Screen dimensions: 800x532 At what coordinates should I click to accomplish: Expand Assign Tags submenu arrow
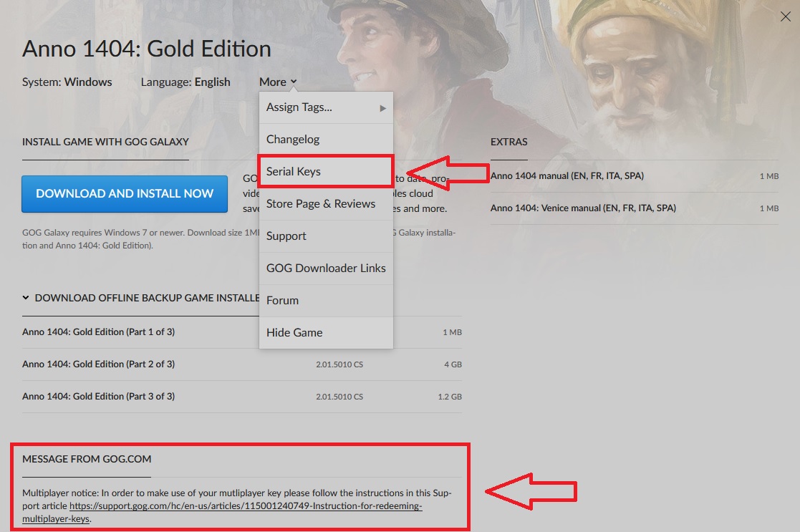[382, 108]
